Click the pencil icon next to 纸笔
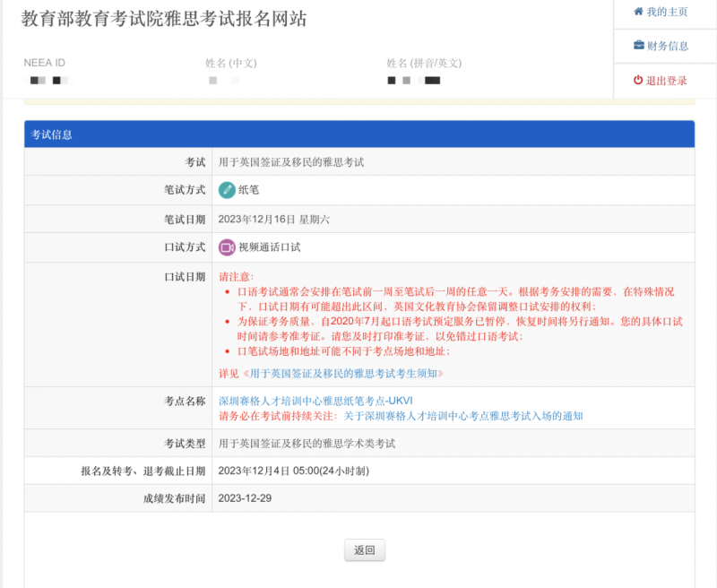Screen dimensions: 717x588 click(227, 190)
